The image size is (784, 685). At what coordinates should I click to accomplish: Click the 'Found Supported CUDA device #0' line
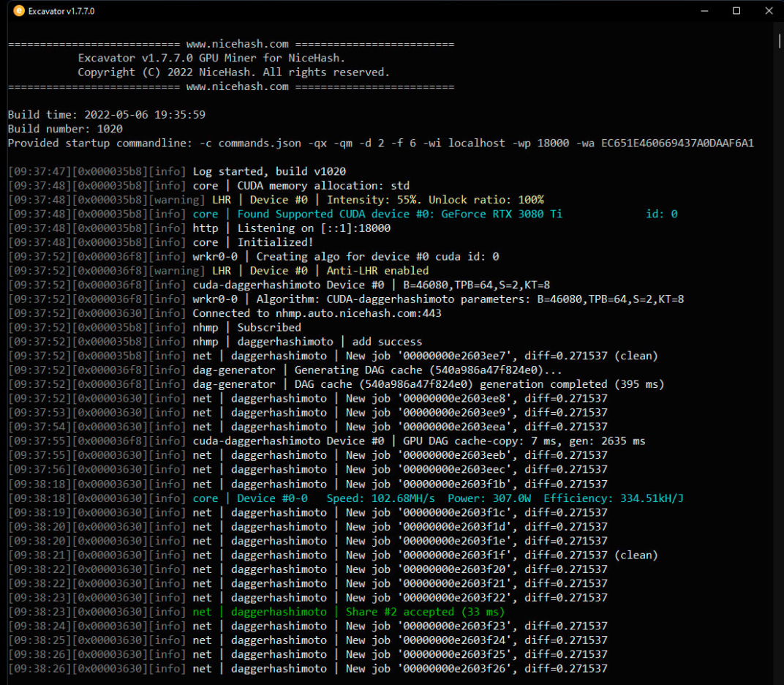(343, 214)
